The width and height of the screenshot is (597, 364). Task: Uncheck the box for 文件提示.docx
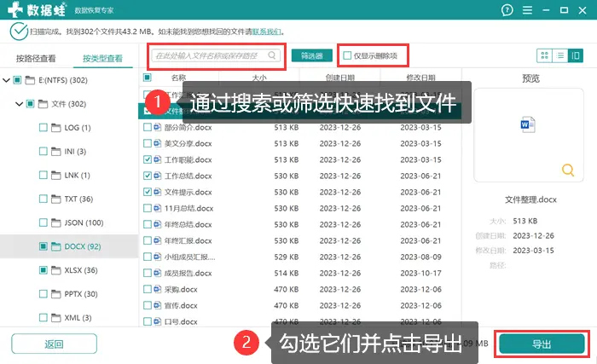click(x=148, y=192)
